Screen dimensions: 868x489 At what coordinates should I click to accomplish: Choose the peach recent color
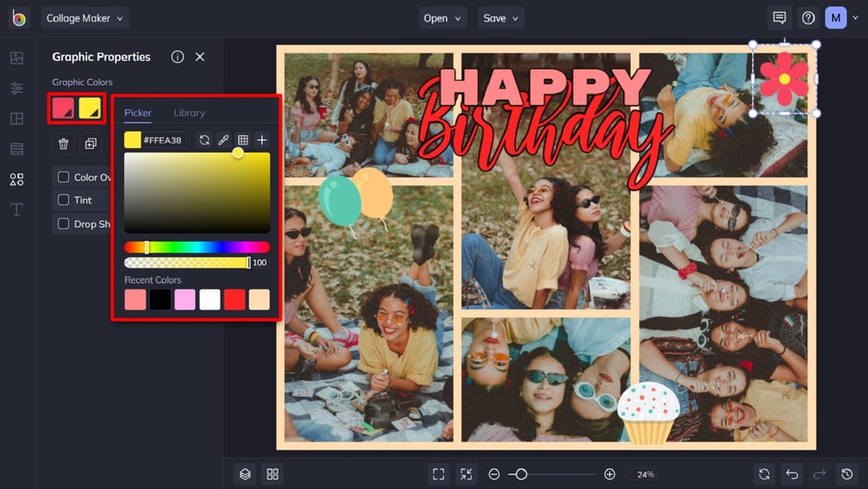point(259,300)
